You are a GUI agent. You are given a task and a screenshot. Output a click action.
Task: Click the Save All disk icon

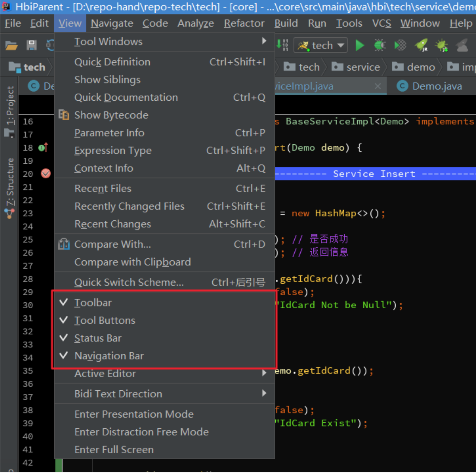pyautogui.click(x=32, y=45)
